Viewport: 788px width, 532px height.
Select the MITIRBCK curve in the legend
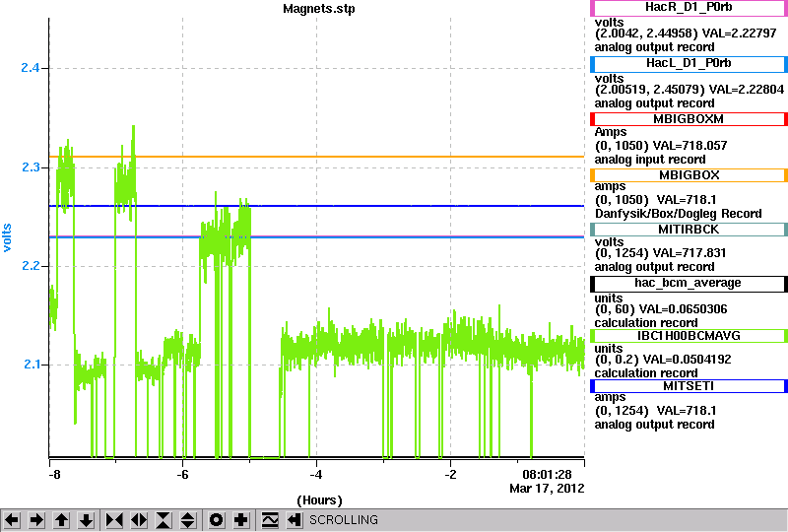[689, 230]
